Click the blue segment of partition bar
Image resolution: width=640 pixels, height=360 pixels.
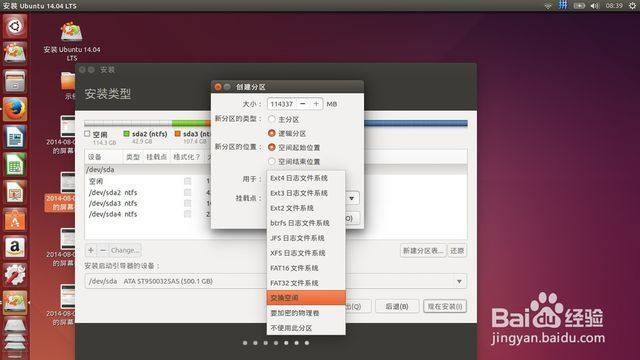(416, 123)
